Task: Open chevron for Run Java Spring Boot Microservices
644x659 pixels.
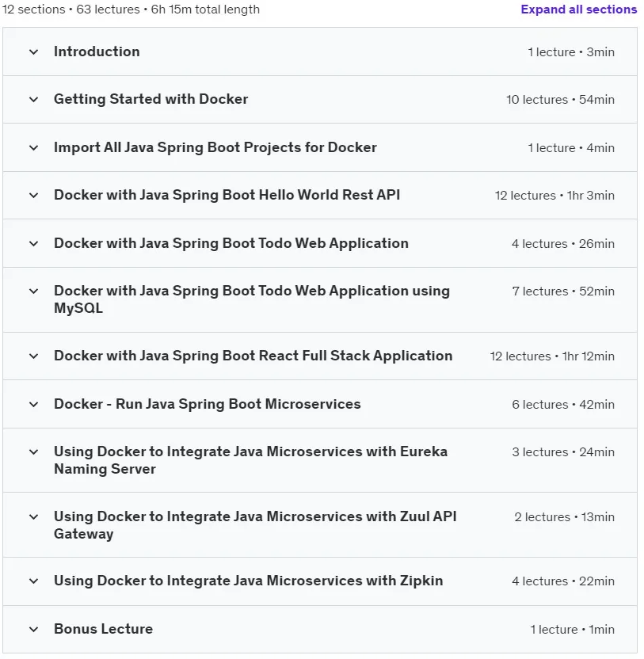Action: [33, 405]
